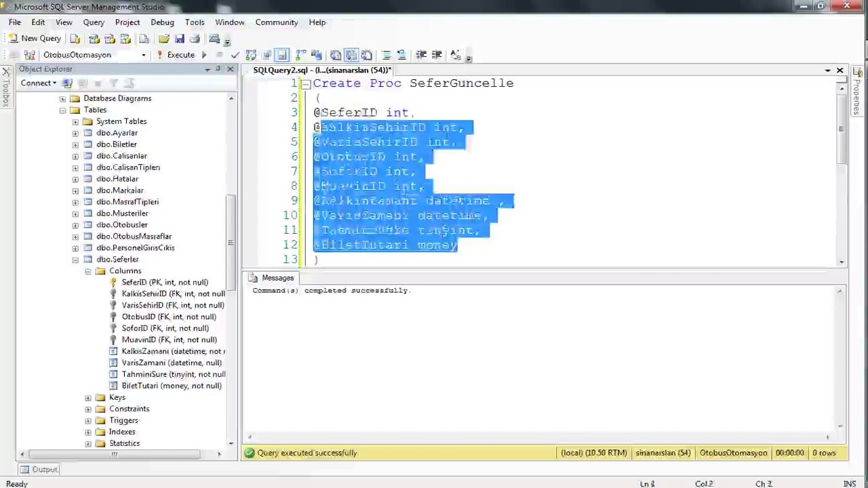Click the Object Explorer filter funnel icon

point(113,83)
